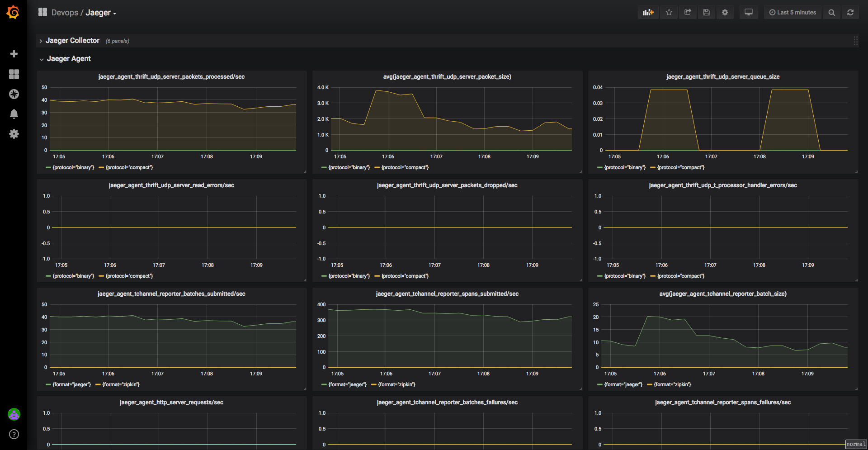This screenshot has width=868, height=450.
Task: Open the Last 5 minutes time picker
Action: [793, 13]
